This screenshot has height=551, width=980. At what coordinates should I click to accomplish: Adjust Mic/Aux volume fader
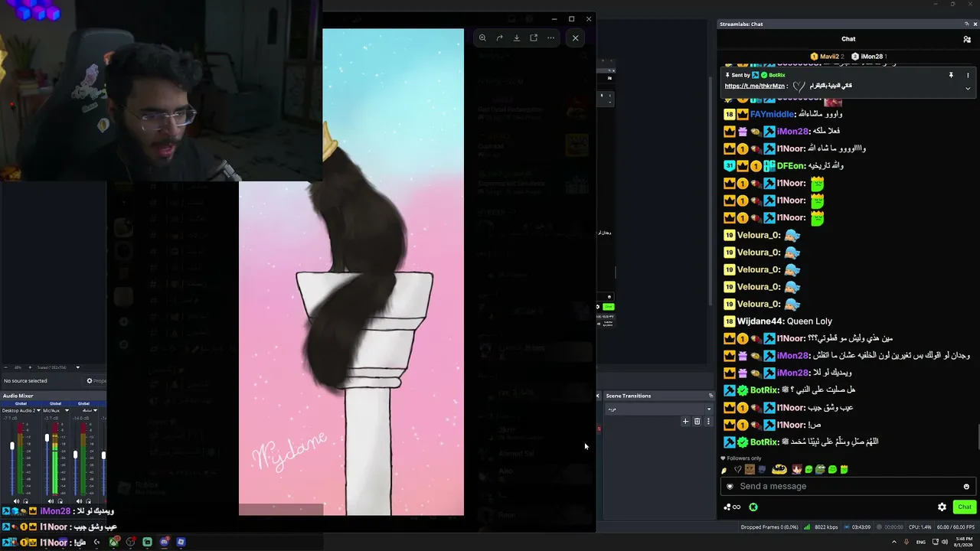pyautogui.click(x=47, y=438)
